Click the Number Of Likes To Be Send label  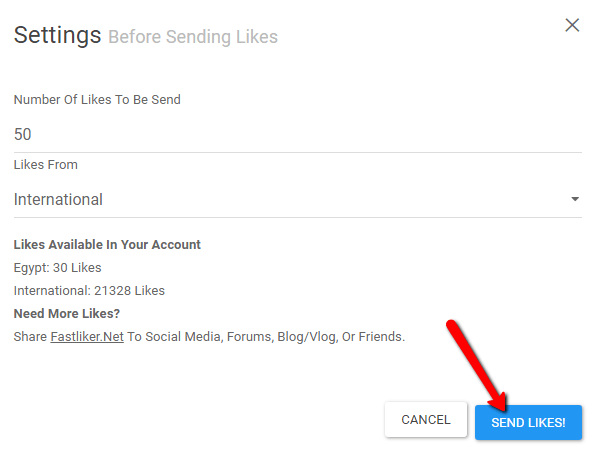(97, 100)
